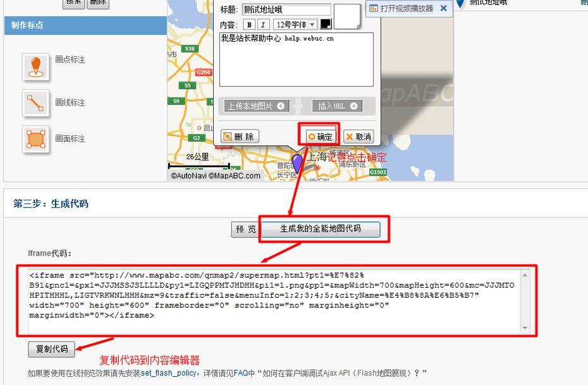Image resolution: width=588 pixels, height=385 pixels.
Task: Delete the marker with 删除 button
Action: (x=240, y=137)
